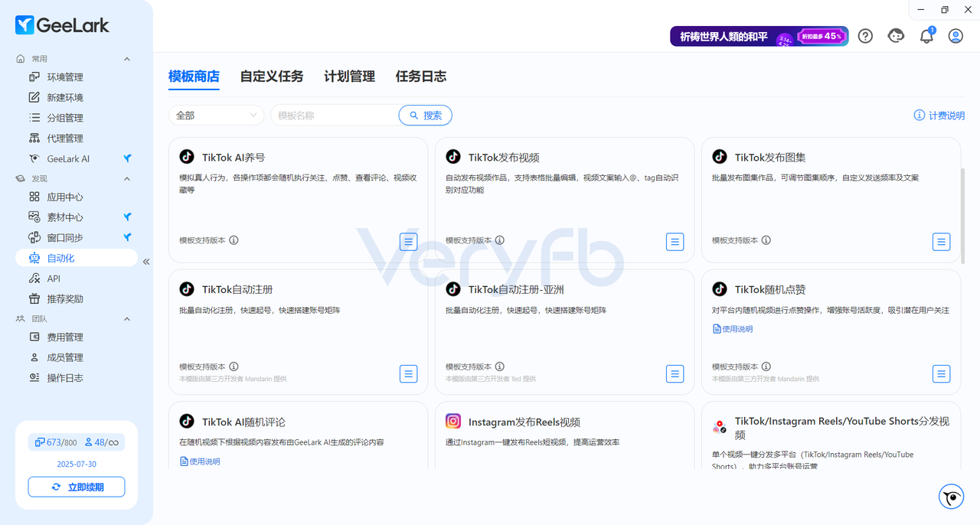Screen dimensions: 980x525
Task: Click info icon beside 模板支持版本 on TikTok自动注册
Action: coord(234,367)
